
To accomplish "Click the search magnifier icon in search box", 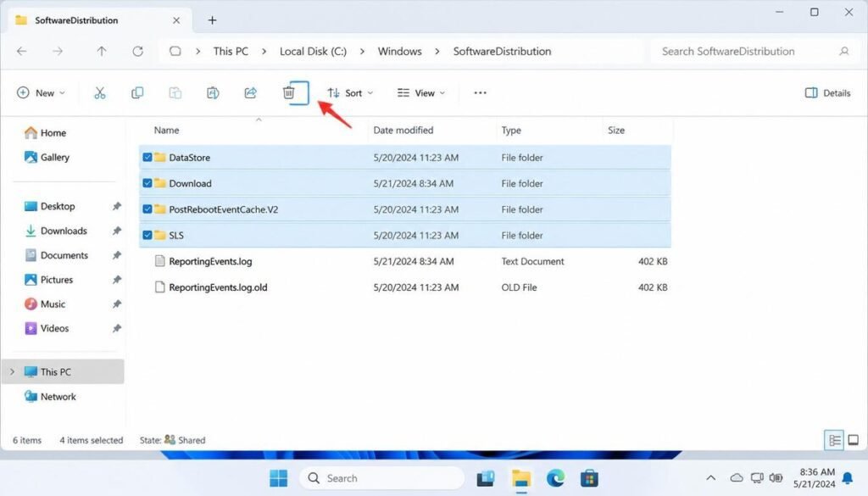I will pyautogui.click(x=843, y=51).
